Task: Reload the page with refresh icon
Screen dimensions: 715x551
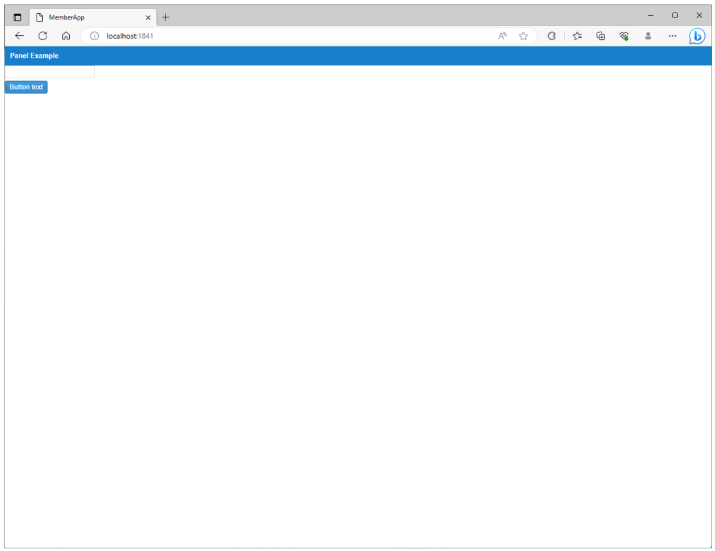Action: (42, 36)
